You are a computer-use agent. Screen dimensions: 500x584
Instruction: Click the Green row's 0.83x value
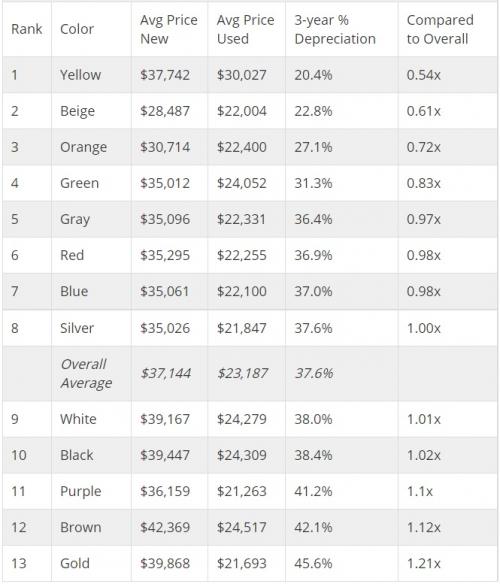pos(424,183)
